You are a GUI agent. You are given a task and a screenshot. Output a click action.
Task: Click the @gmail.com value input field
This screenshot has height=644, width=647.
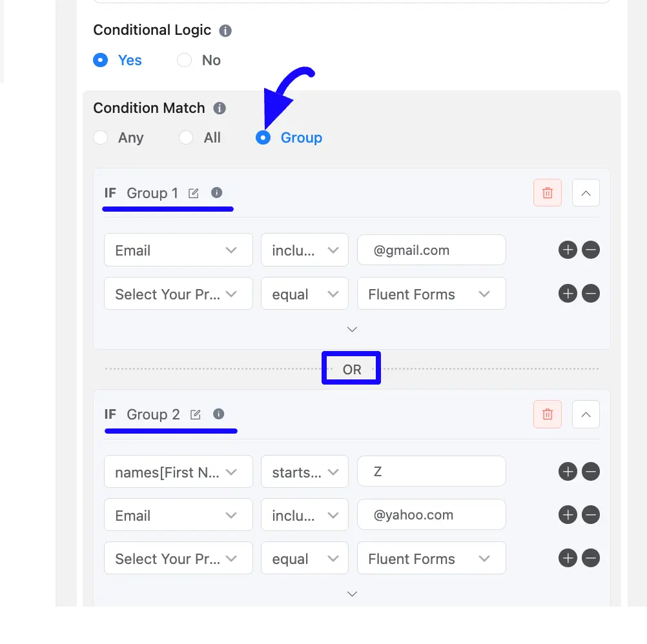coord(431,250)
